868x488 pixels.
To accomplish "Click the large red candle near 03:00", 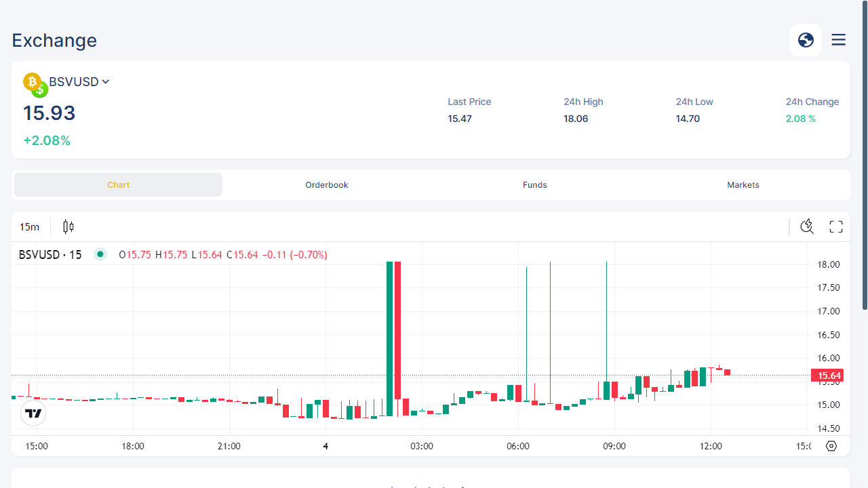I will tap(398, 330).
